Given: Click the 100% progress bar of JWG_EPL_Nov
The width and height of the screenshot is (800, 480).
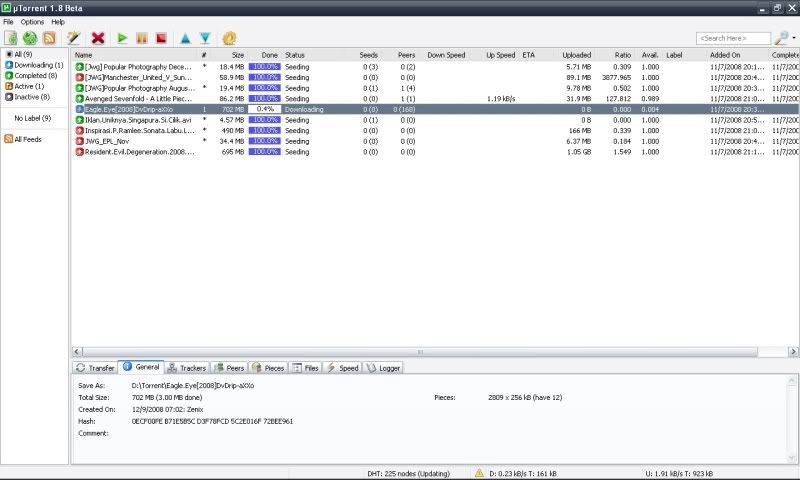Looking at the screenshot, I should (x=264, y=141).
